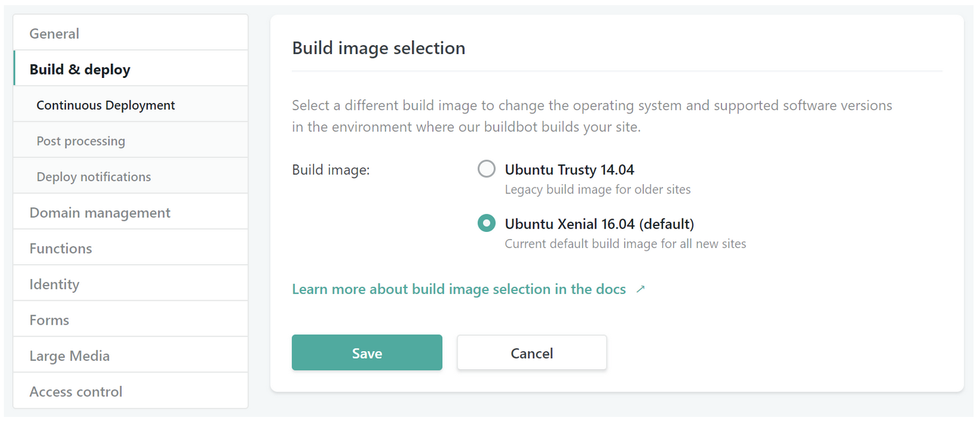Image resolution: width=980 pixels, height=433 pixels.
Task: Open the Identity settings section
Action: click(54, 284)
